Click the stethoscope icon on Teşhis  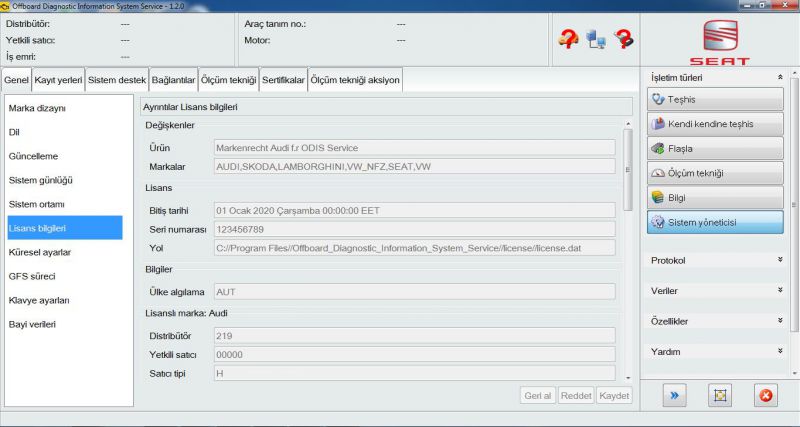(658, 99)
